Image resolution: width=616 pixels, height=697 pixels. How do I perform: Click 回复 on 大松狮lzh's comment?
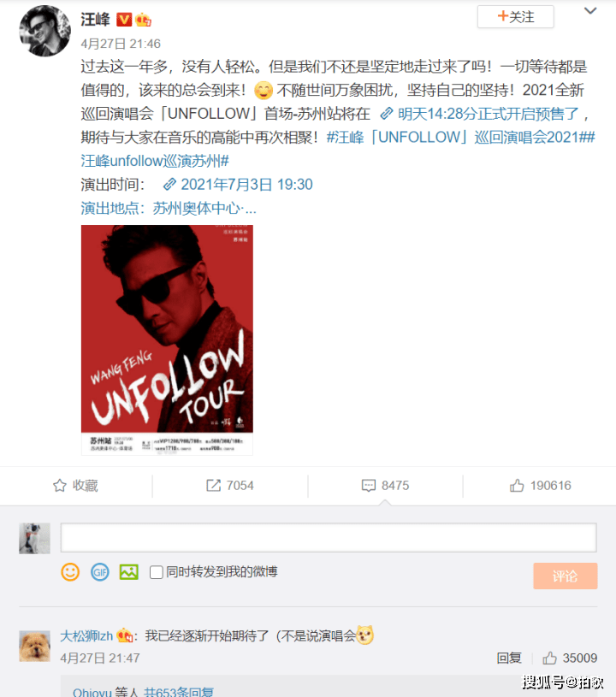(x=509, y=658)
